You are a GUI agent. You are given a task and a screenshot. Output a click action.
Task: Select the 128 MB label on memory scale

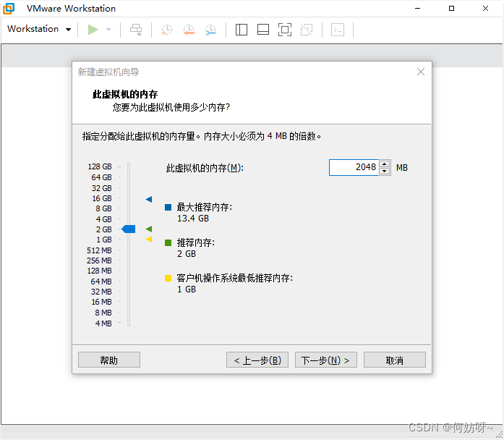[x=99, y=271]
